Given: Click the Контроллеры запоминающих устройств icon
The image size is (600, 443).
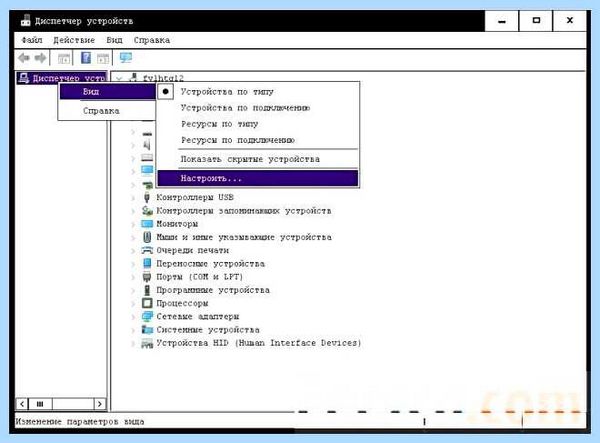Looking at the screenshot, I should coord(147,210).
